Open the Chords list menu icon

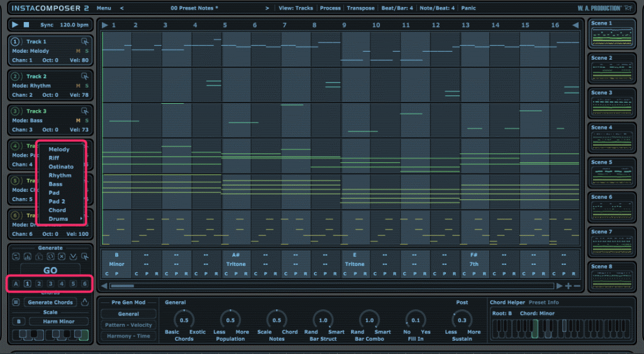pos(16,302)
